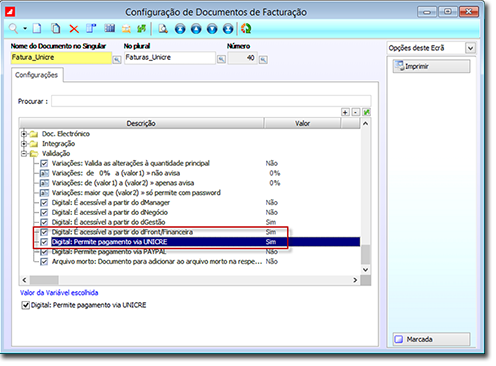Toggle checkbox for acessível a partir do dFront/Financeira

[44, 232]
